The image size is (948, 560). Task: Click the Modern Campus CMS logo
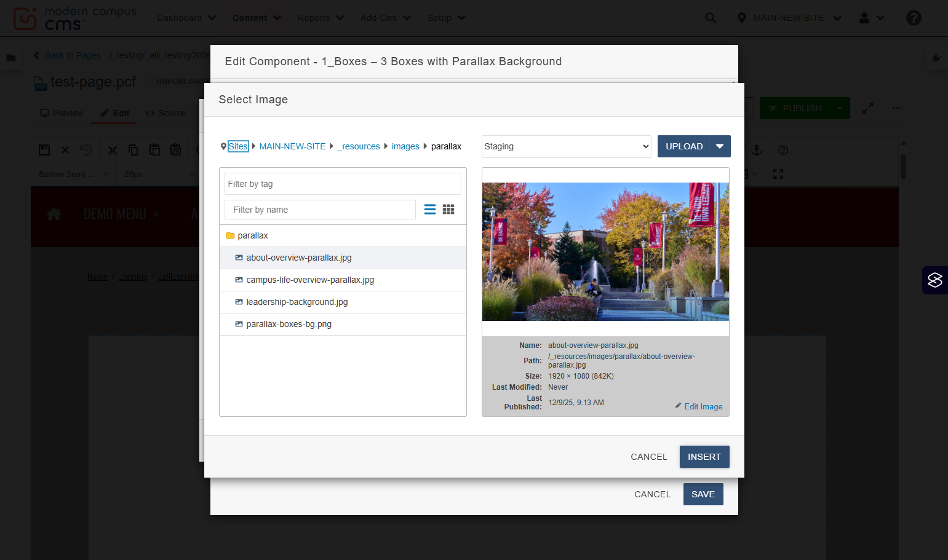pos(74,18)
